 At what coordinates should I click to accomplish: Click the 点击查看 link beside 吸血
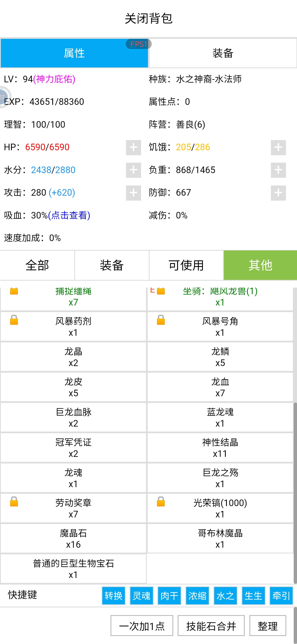69,215
